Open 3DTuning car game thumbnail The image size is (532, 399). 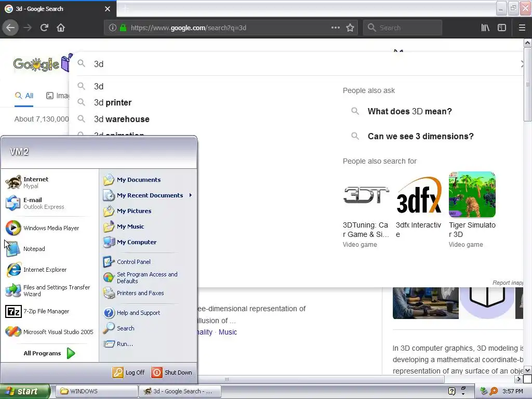tap(366, 195)
